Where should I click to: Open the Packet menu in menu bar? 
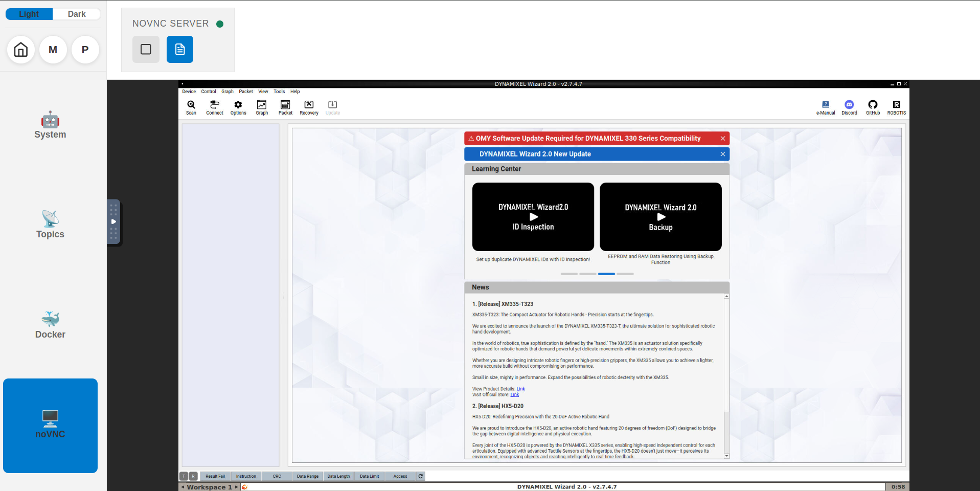[246, 92]
